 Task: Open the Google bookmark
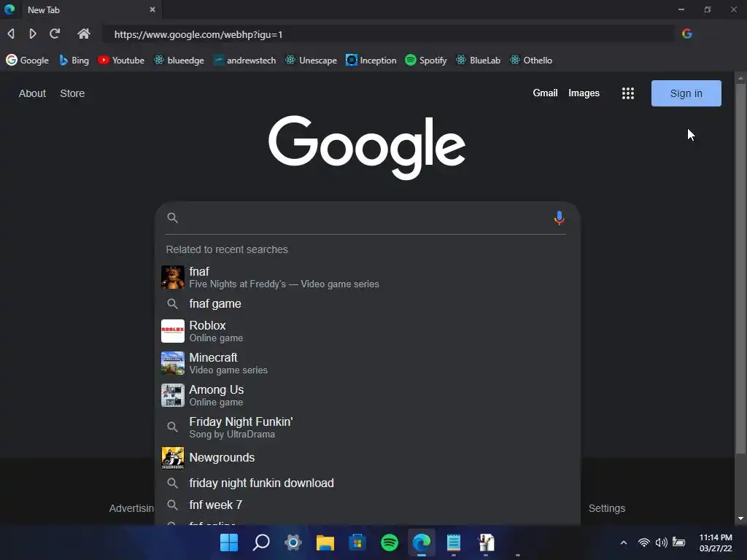(27, 60)
